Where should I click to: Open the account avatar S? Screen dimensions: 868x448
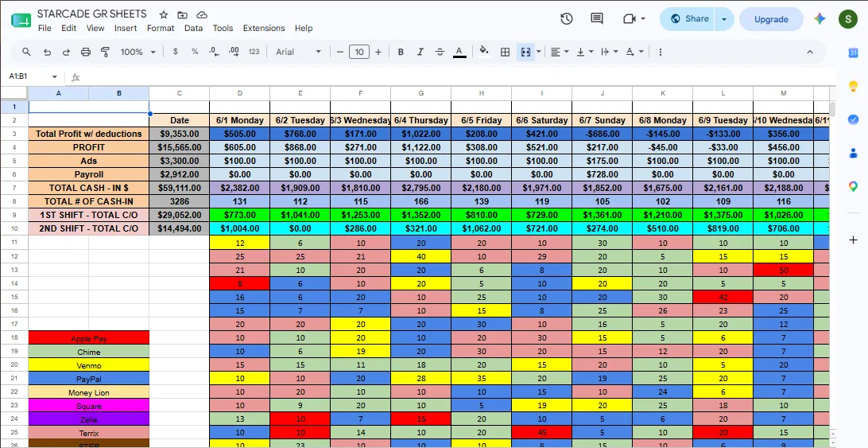click(x=848, y=19)
